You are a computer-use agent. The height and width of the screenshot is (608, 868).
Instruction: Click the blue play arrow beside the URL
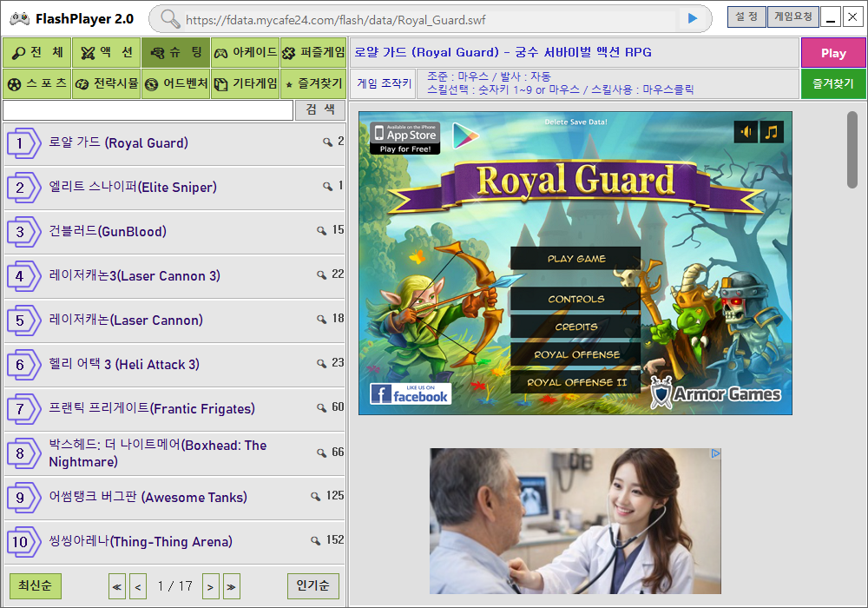pos(692,19)
